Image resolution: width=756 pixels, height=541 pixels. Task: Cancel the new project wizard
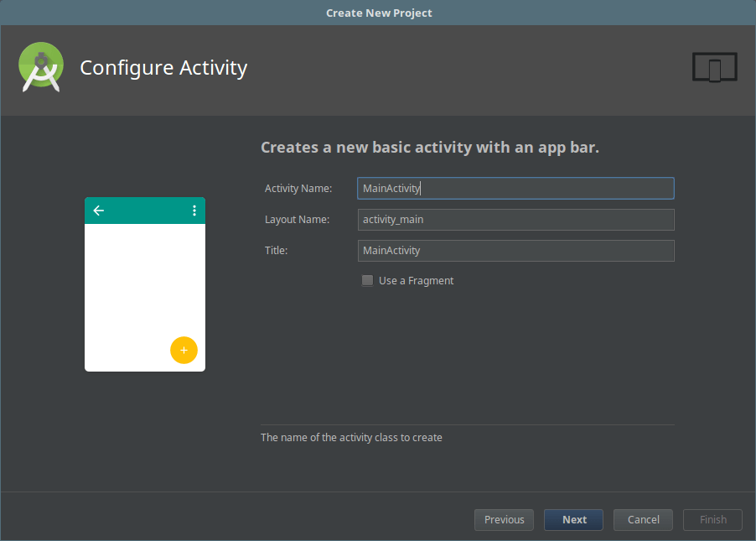pyautogui.click(x=643, y=520)
